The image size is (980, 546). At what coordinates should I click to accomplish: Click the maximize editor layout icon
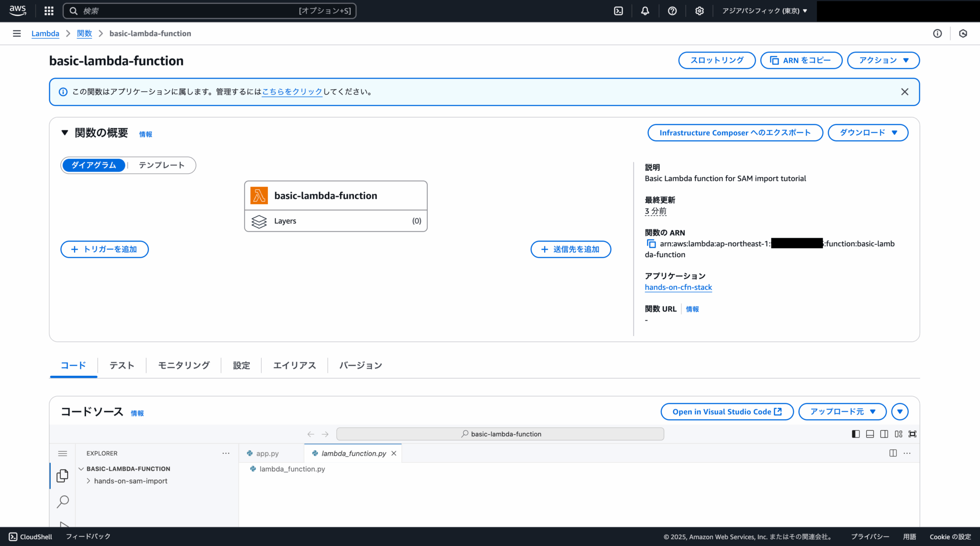tap(913, 434)
